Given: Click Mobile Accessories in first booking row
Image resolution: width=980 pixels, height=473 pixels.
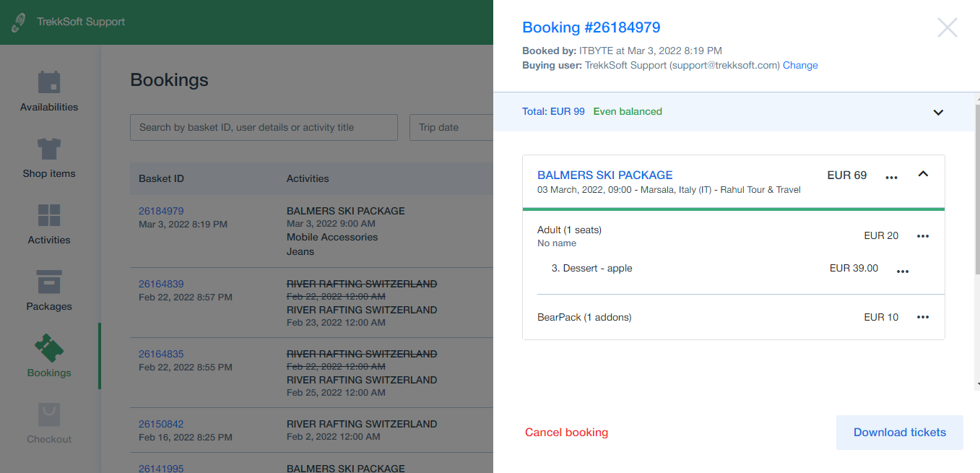Looking at the screenshot, I should coord(332,237).
